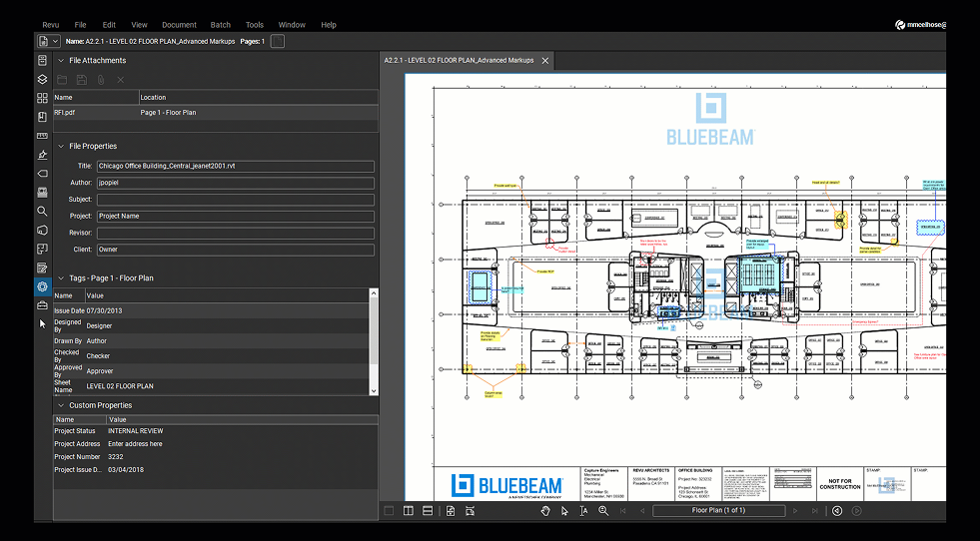The height and width of the screenshot is (541, 980).
Task: Close the A2.2.1 document tab
Action: point(545,61)
